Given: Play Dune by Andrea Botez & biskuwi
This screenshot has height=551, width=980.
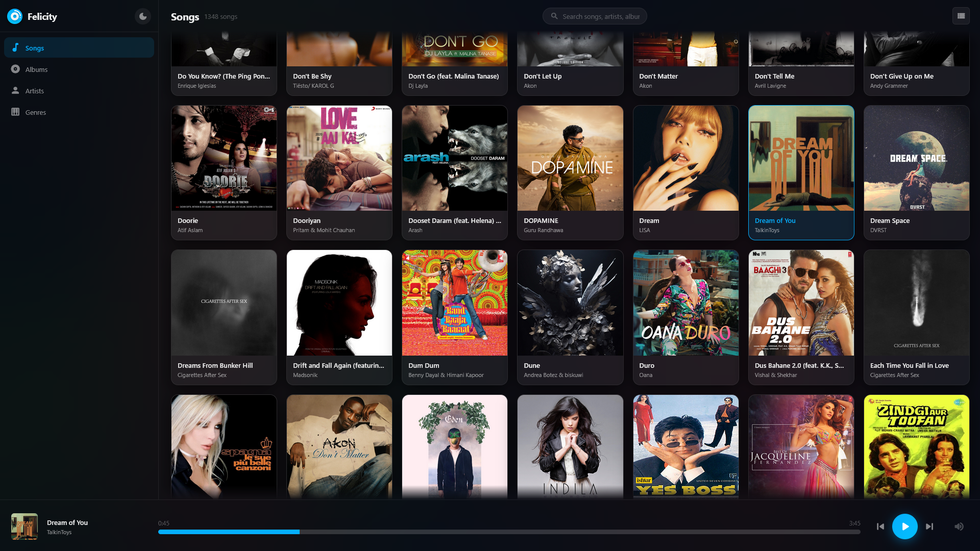Looking at the screenshot, I should 570,317.
